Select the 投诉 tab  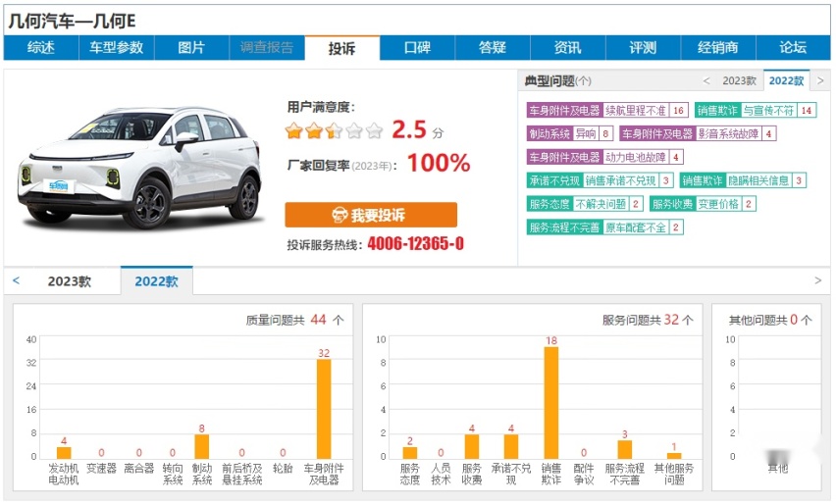pos(341,48)
